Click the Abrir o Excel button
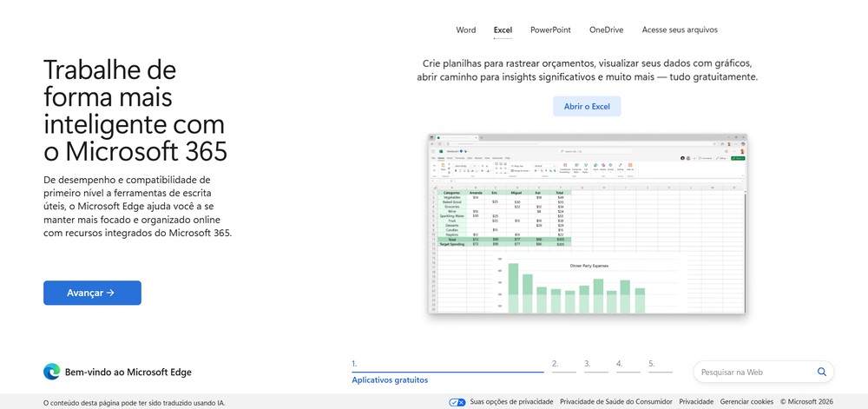 (587, 106)
